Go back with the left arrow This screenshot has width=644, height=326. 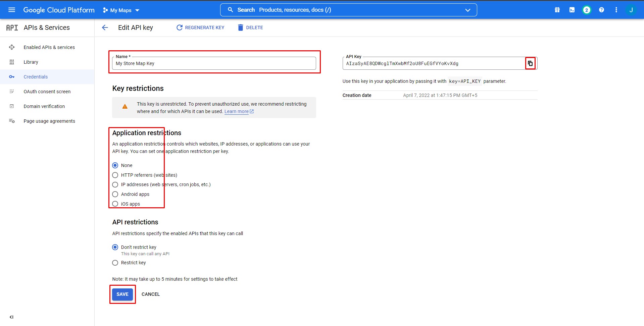click(x=105, y=28)
